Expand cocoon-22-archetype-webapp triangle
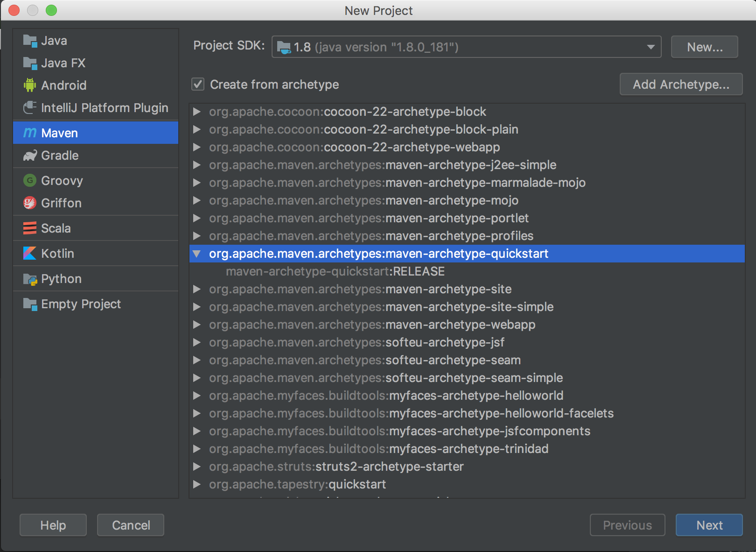This screenshot has width=756, height=552. click(x=197, y=147)
